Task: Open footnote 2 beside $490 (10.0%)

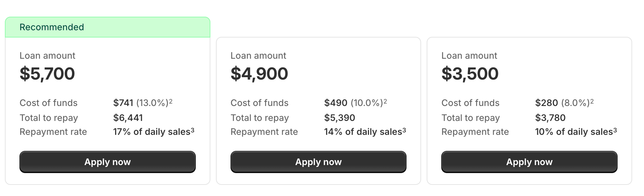Action: click(385, 101)
